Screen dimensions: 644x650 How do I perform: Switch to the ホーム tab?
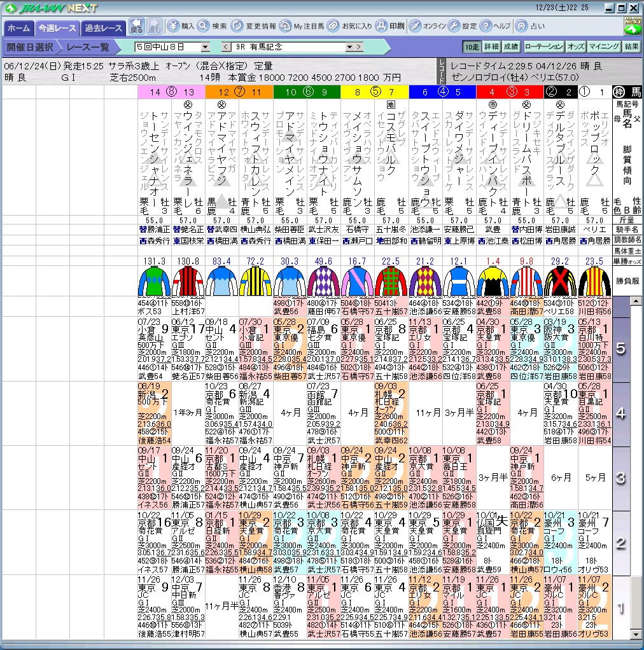pos(18,29)
